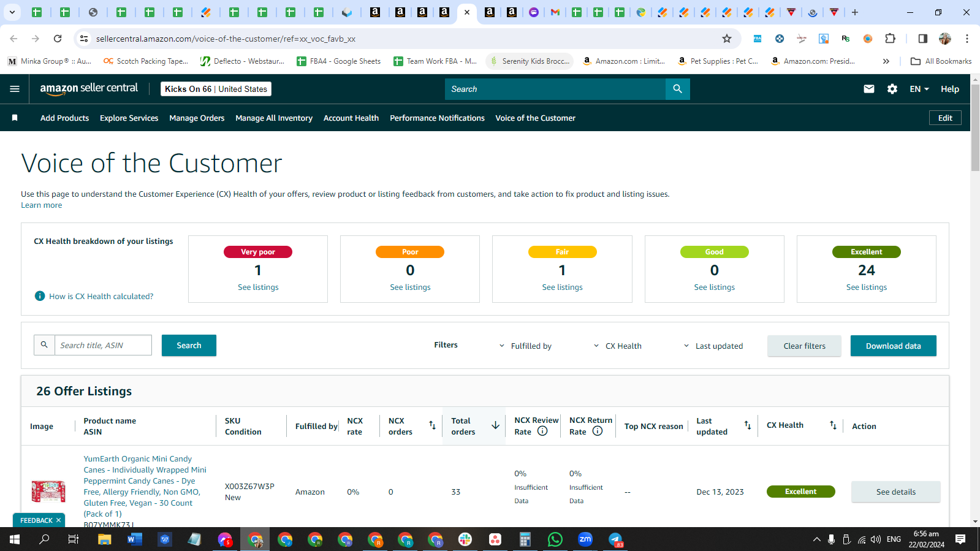Sort the table by Total orders
The image size is (980, 551).
click(495, 425)
